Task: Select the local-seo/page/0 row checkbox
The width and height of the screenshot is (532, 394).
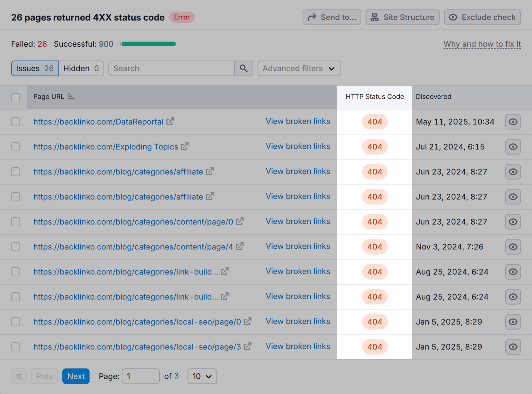Action: click(x=16, y=322)
